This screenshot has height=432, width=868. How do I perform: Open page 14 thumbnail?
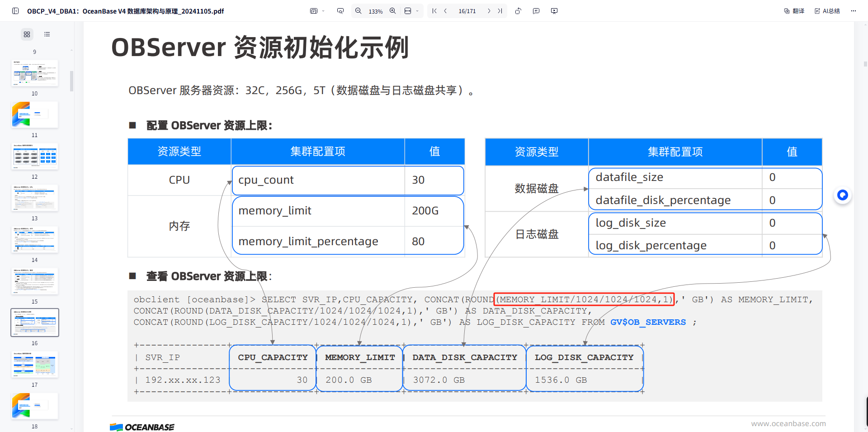[35, 239]
